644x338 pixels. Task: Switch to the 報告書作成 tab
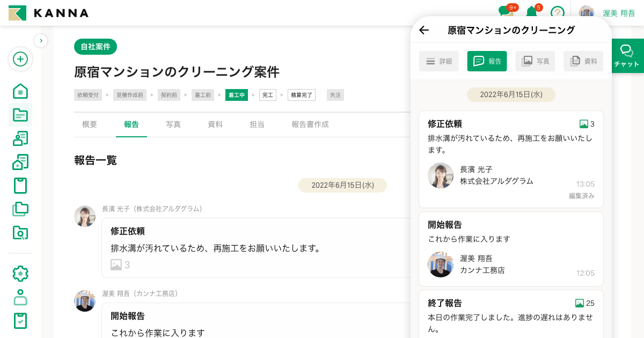pos(310,124)
